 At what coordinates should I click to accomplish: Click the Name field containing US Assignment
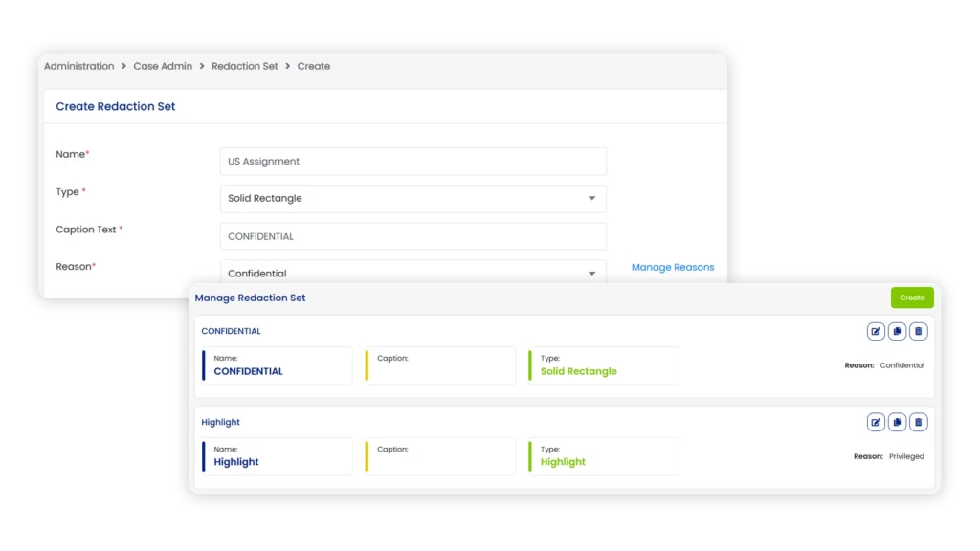pyautogui.click(x=412, y=161)
